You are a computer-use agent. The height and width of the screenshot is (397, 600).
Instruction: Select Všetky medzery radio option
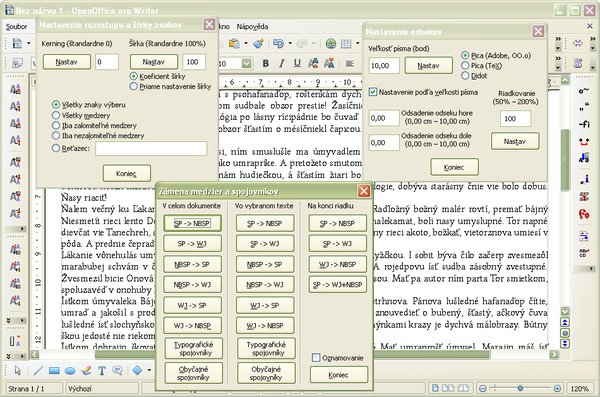(81, 115)
